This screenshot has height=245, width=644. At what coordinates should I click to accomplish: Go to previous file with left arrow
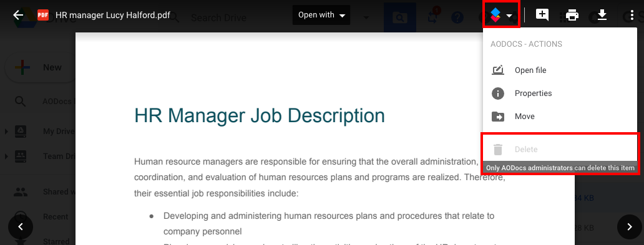pos(21,226)
